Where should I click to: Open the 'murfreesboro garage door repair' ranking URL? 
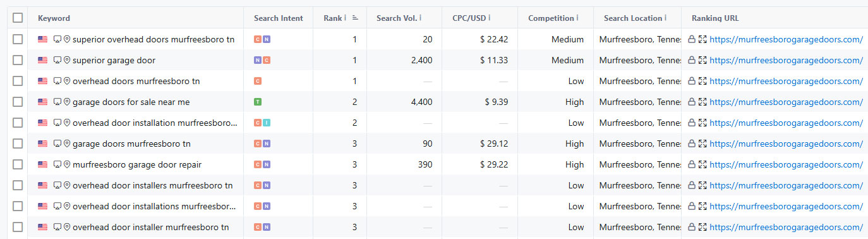tap(786, 164)
